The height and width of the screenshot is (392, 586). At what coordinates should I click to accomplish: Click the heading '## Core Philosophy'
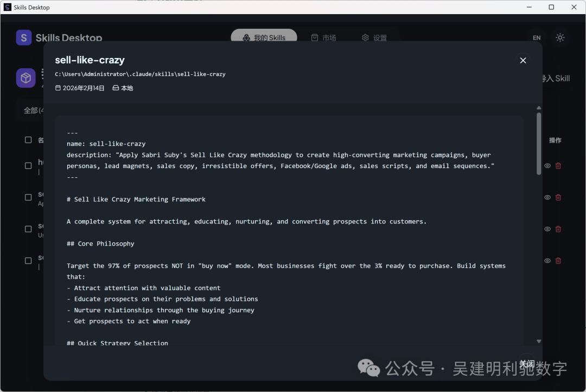pyautogui.click(x=100, y=244)
